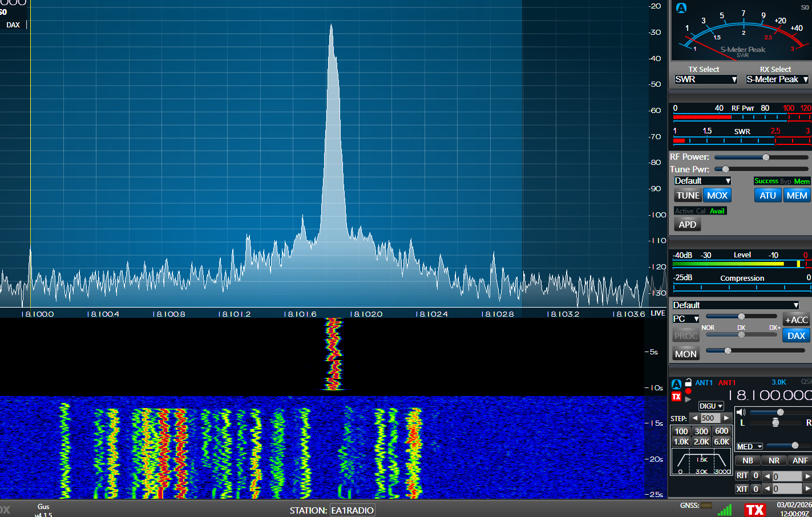Screen dimensions: 812x517
Task: Select the 2.0K filter preset
Action: pyautogui.click(x=701, y=442)
